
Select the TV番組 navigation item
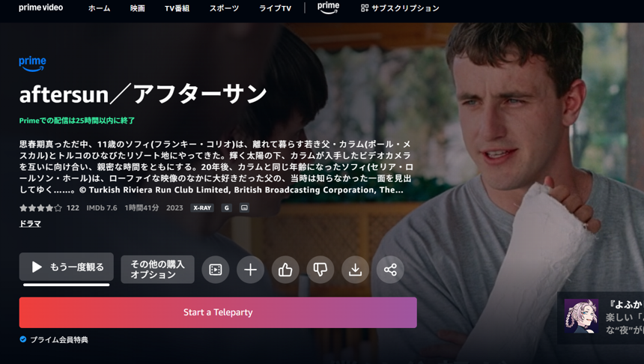tap(177, 8)
